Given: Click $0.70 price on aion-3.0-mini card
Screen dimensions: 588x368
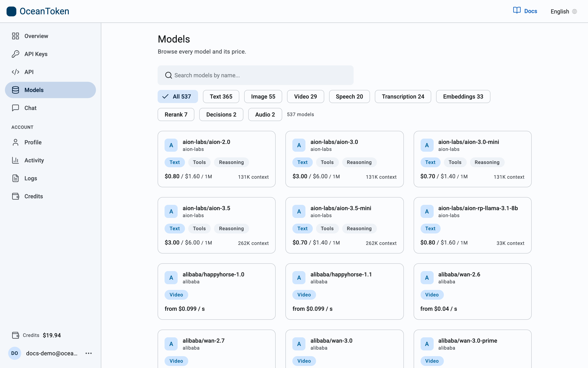Looking at the screenshot, I should coord(428,176).
